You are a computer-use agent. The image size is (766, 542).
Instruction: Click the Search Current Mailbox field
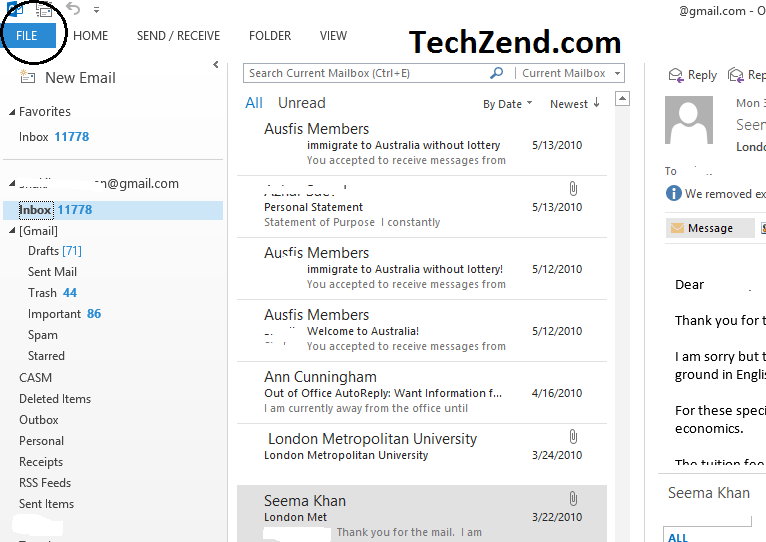pos(366,73)
